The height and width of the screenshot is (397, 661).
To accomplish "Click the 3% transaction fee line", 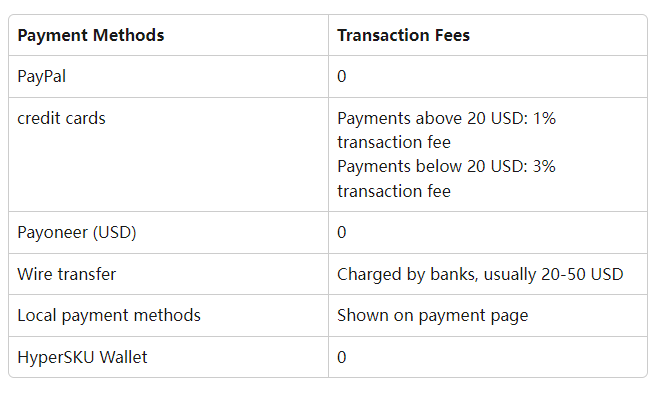I will [394, 191].
